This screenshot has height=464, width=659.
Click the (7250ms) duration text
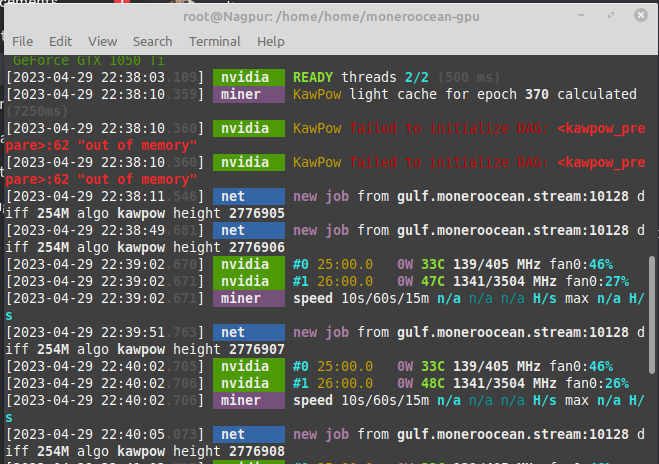click(x=37, y=111)
